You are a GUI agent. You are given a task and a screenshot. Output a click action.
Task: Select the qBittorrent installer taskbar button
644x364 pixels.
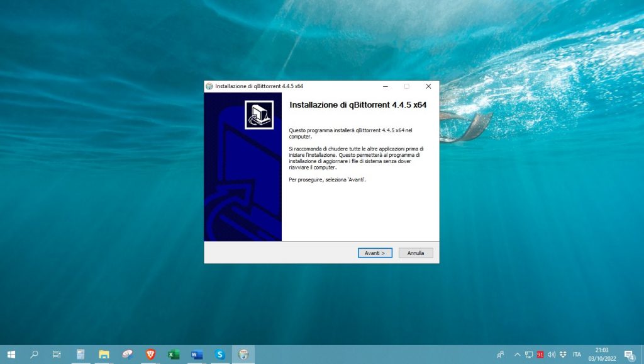[243, 355]
